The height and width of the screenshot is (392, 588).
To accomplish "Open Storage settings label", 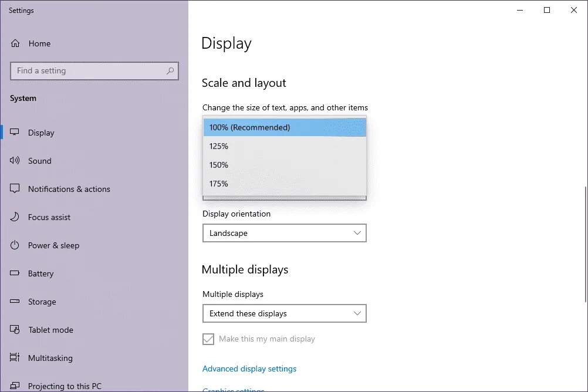I will coord(42,302).
